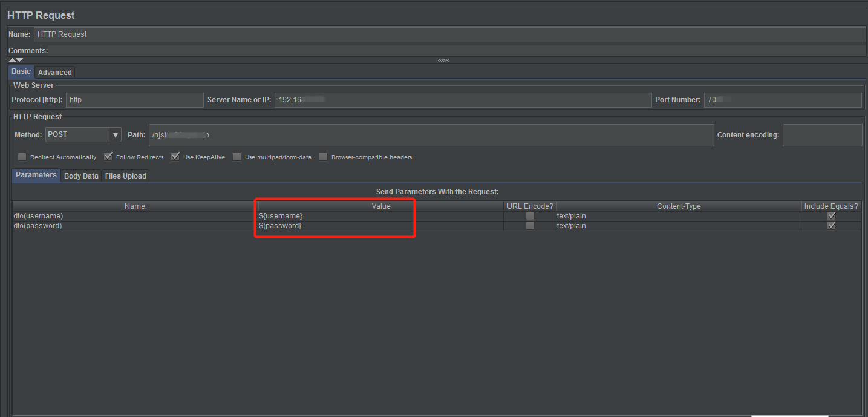868x417 pixels.
Task: Click the Name: column header
Action: pos(135,206)
